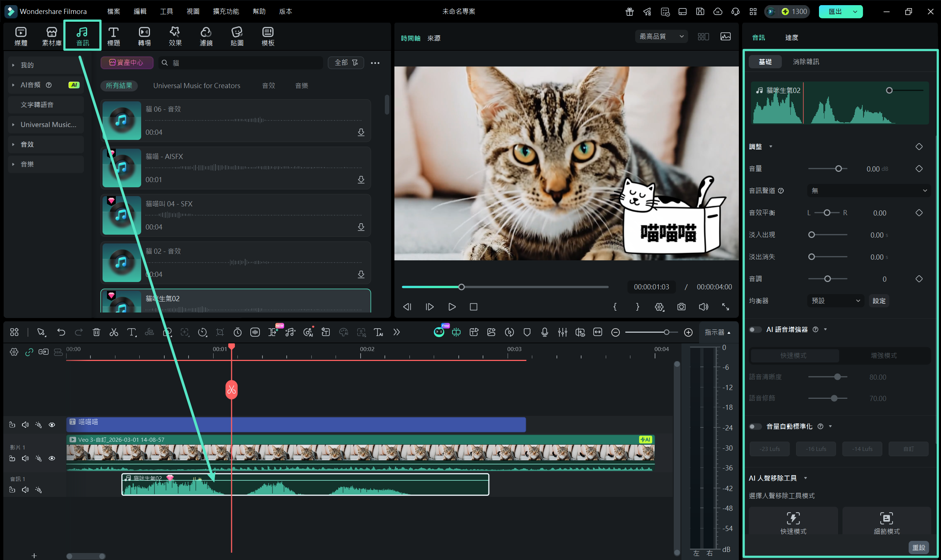941x560 pixels.
Task: Open the 最高品質 quality dropdown
Action: (x=661, y=37)
